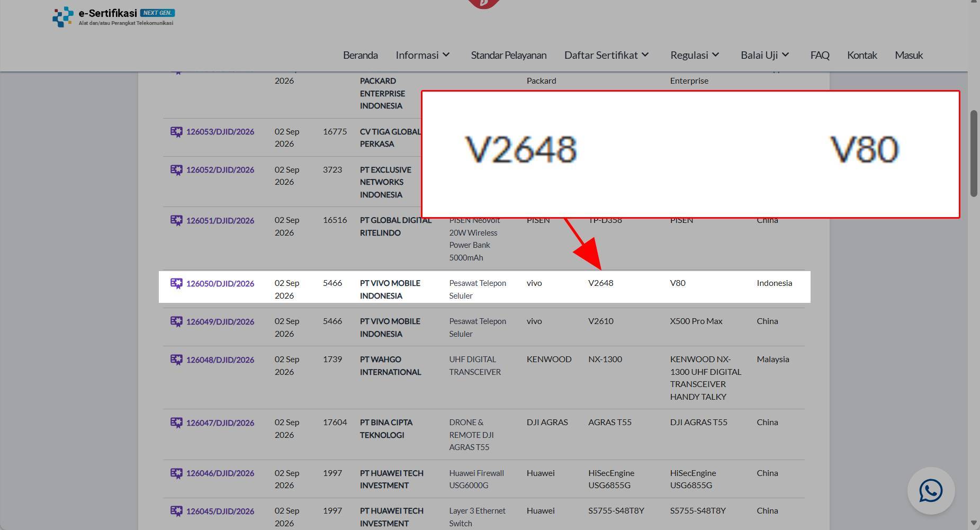The image size is (980, 530).
Task: Open certificate link 126053/DJID/2026
Action: 220,132
